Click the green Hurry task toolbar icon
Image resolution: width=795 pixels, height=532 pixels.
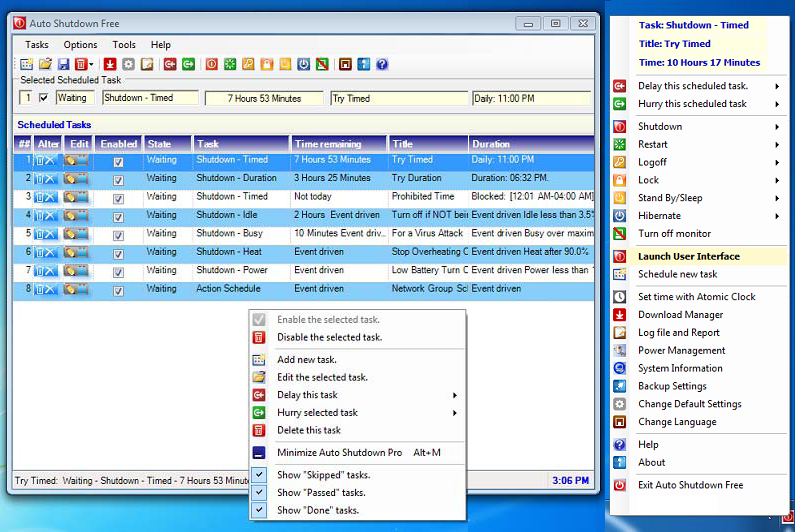(x=189, y=64)
